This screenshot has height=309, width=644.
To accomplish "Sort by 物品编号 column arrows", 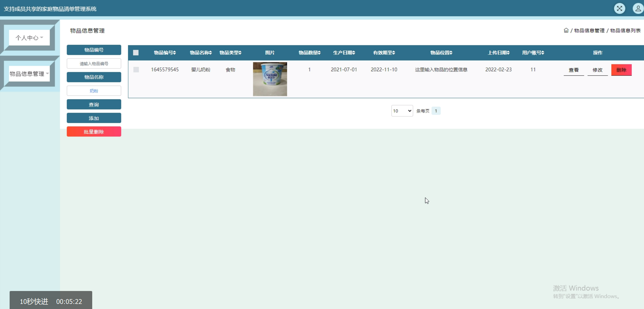I will (x=174, y=53).
